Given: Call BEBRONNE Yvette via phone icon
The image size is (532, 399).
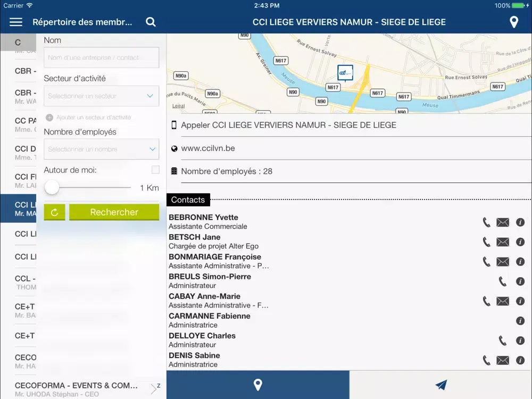Looking at the screenshot, I should point(487,222).
